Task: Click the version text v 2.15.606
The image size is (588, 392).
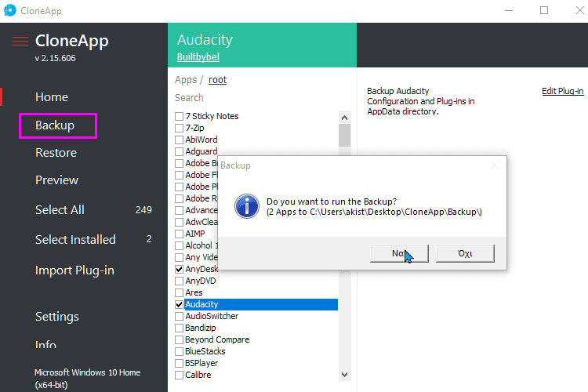Action: pos(55,58)
